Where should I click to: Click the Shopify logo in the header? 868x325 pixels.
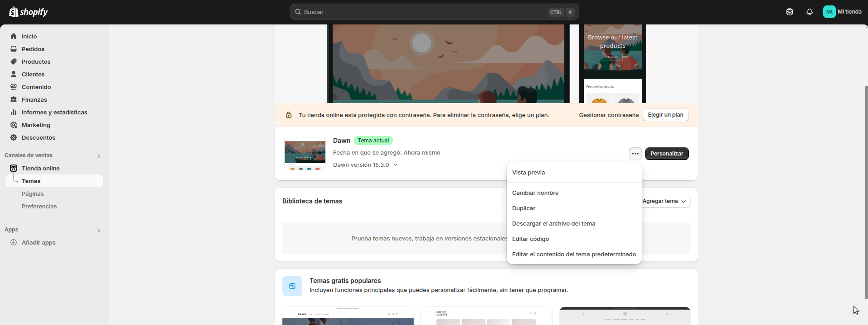click(29, 12)
